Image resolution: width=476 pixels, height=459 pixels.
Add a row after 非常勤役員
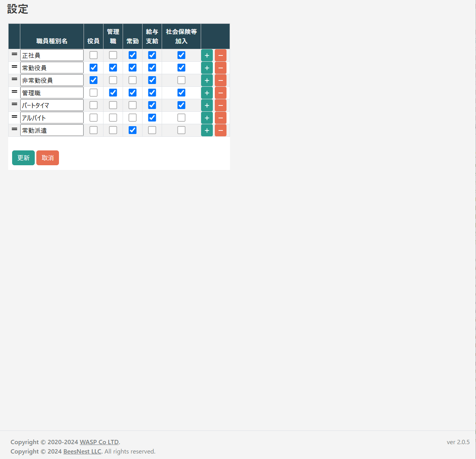207,80
